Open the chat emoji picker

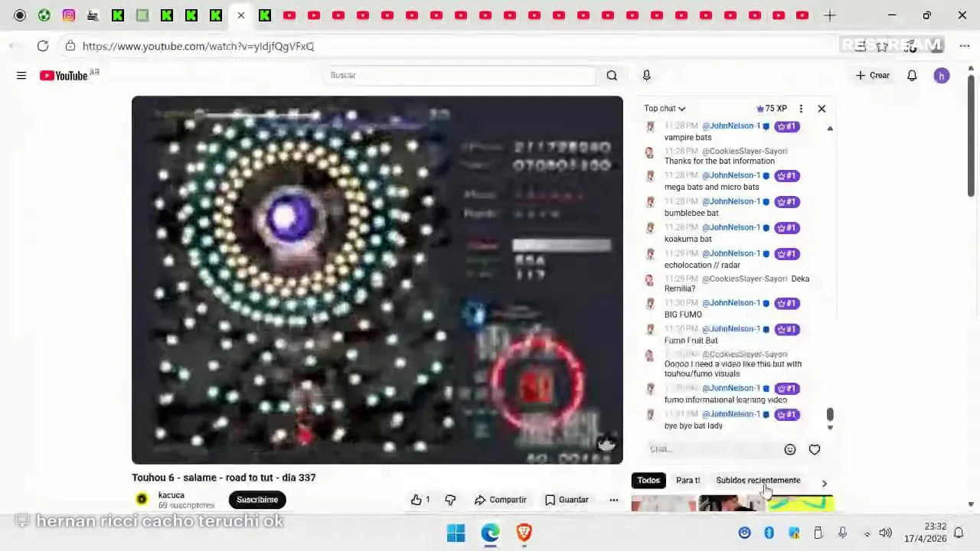[790, 450]
